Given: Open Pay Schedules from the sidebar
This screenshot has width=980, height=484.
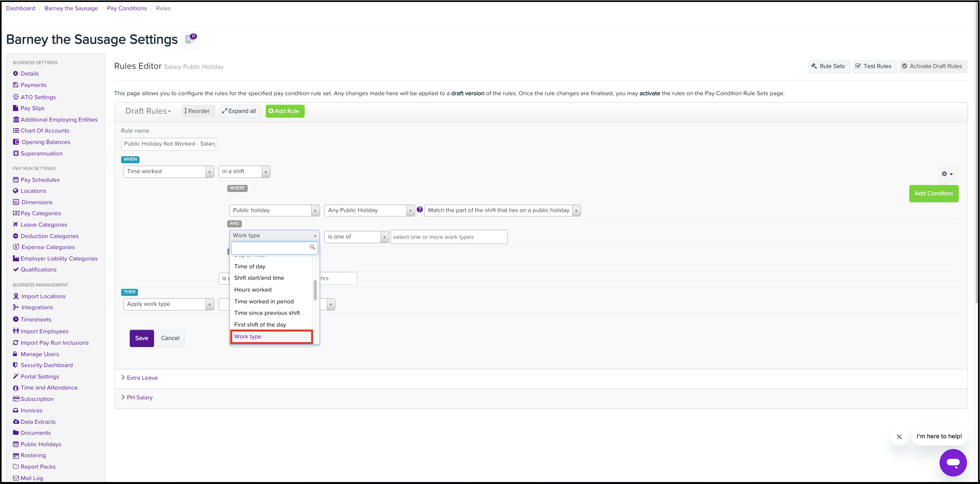Looking at the screenshot, I should point(40,180).
